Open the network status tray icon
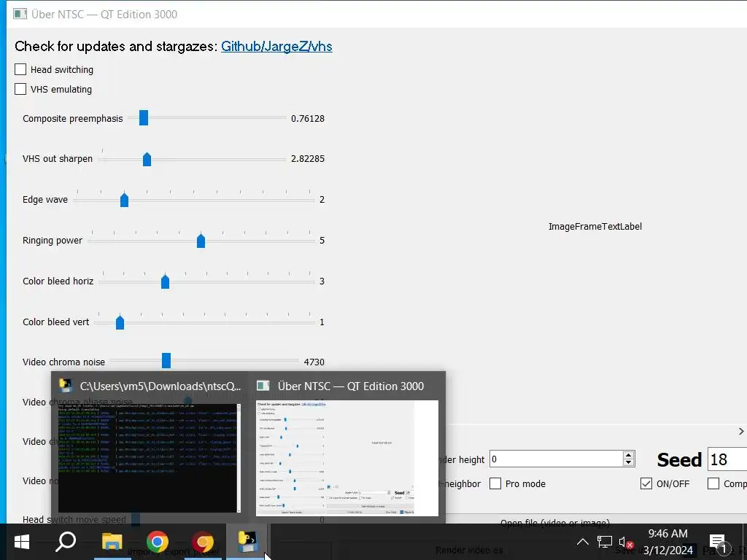 tap(605, 542)
